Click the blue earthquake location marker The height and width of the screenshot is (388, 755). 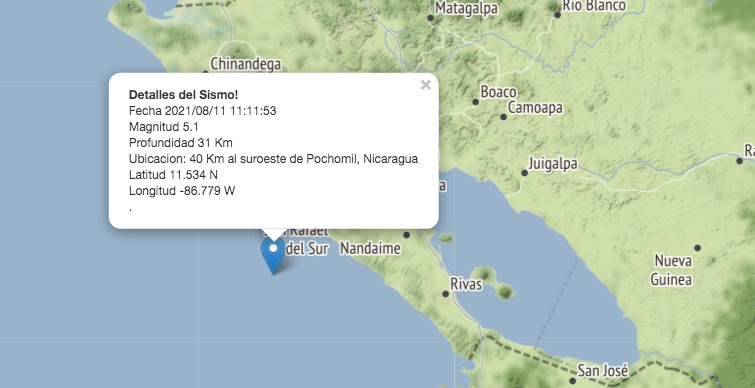coord(273,256)
